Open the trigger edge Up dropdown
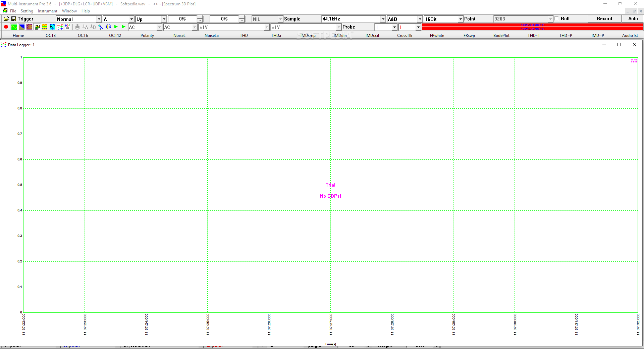644x349 pixels. coord(164,19)
